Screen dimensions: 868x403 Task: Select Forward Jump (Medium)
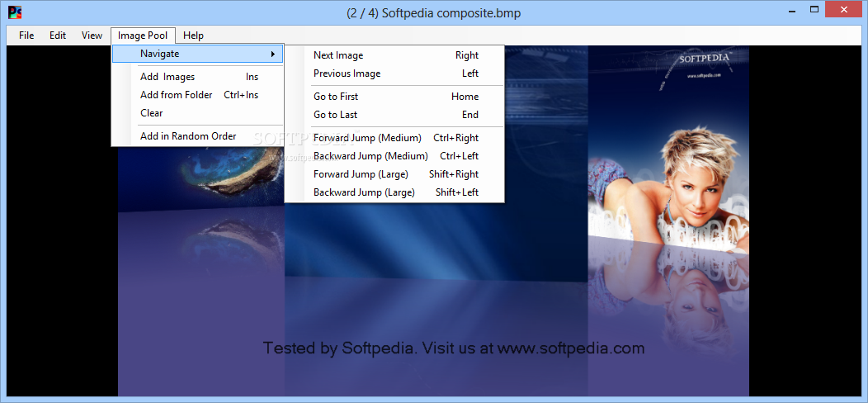pyautogui.click(x=394, y=138)
